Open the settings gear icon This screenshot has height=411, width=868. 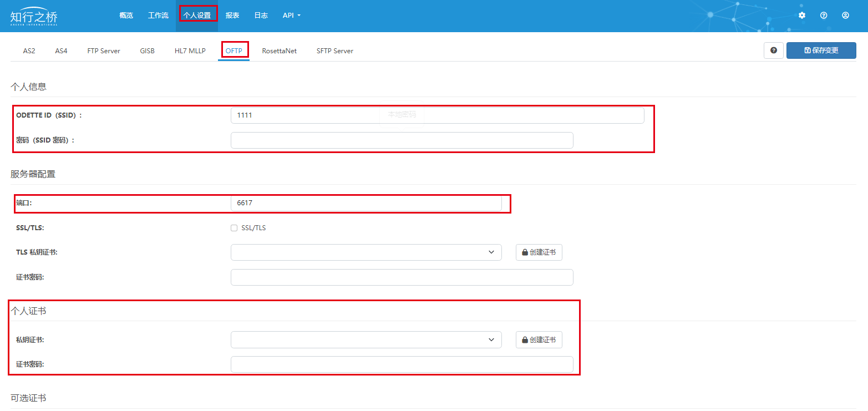(x=801, y=16)
